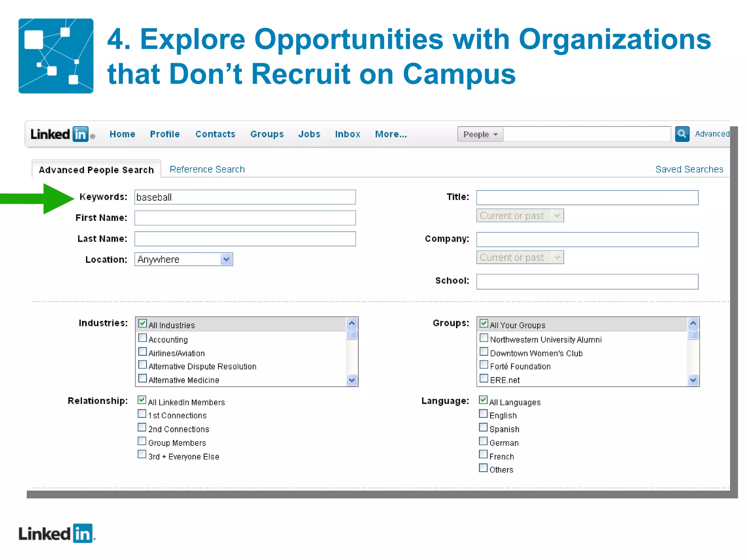747x560 pixels.
Task: Check the Group Members checkbox
Action: (x=142, y=441)
